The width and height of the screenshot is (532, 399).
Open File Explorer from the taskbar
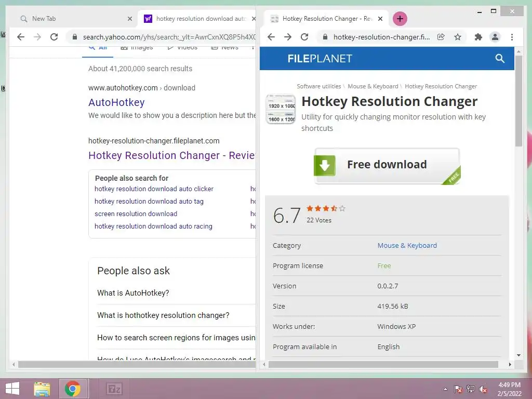click(x=42, y=389)
